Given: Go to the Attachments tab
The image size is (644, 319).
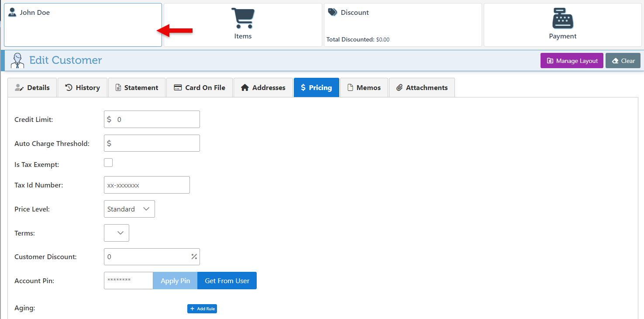Looking at the screenshot, I should click(x=422, y=87).
